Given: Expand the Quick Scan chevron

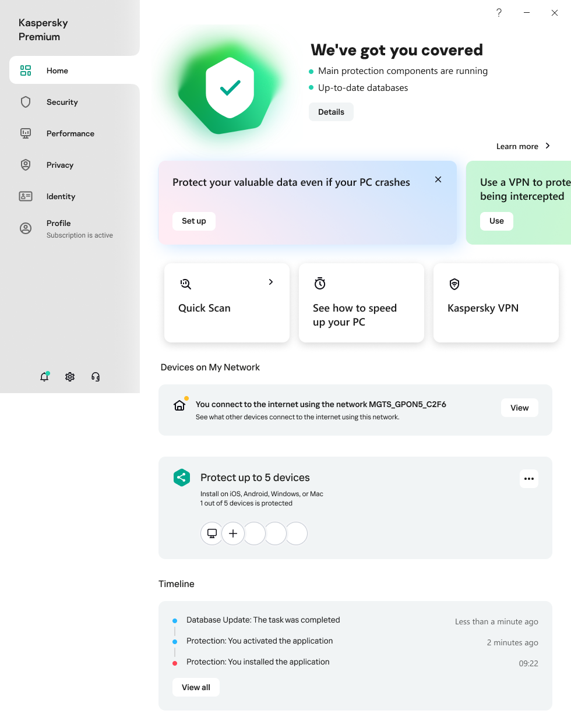Looking at the screenshot, I should pyautogui.click(x=270, y=281).
